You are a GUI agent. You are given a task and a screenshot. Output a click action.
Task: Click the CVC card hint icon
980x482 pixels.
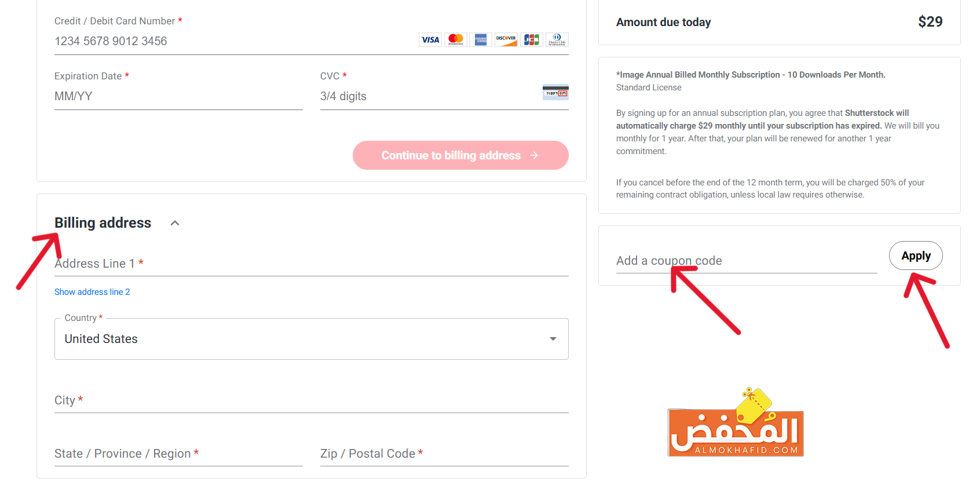tap(555, 92)
